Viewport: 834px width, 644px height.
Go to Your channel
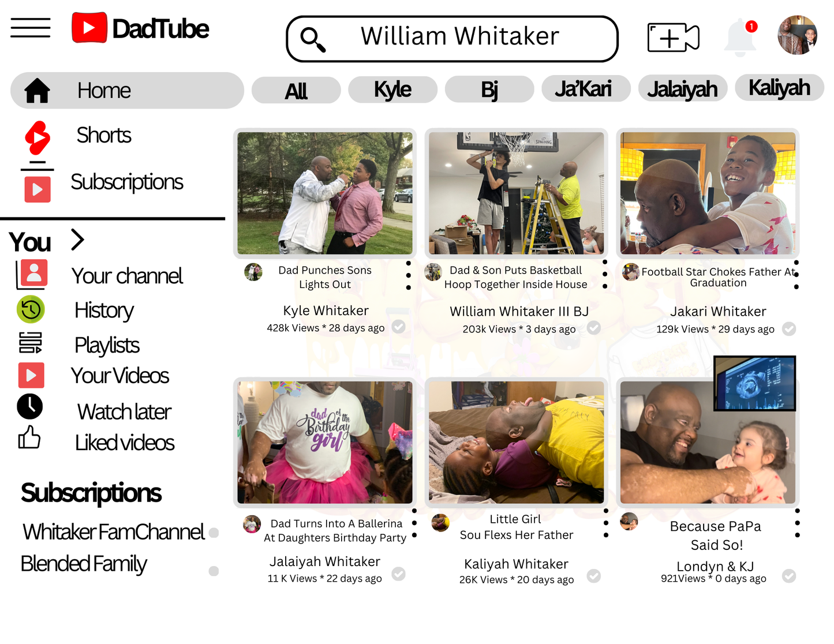point(127,276)
